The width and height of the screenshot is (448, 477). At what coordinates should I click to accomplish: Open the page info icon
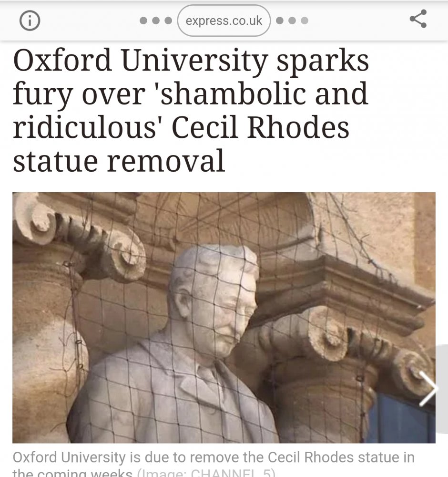pos(30,21)
